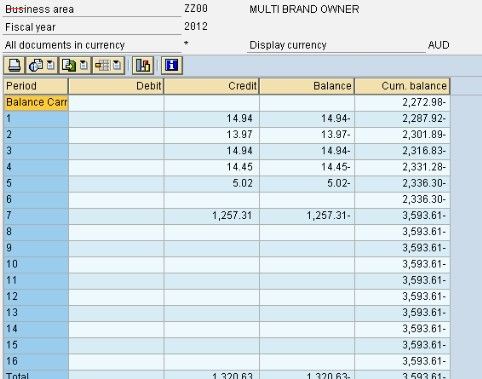Click cumulative balance 2,331.28-

click(x=402, y=167)
